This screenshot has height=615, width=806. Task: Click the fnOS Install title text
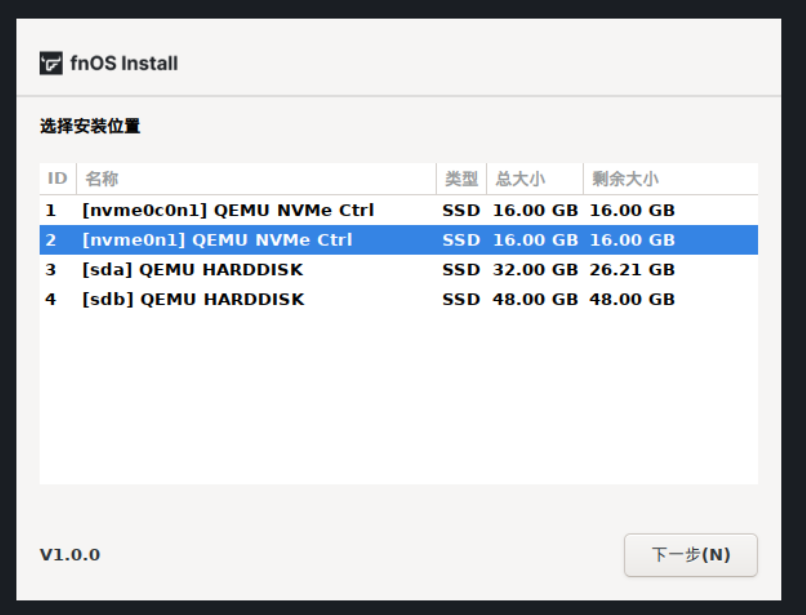tap(123, 64)
